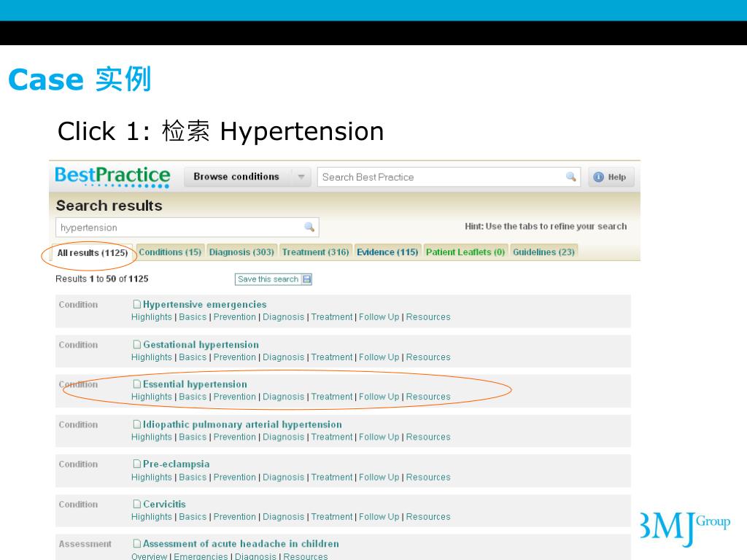
Task: Switch to the Treatment (316) tab
Action: (315, 252)
